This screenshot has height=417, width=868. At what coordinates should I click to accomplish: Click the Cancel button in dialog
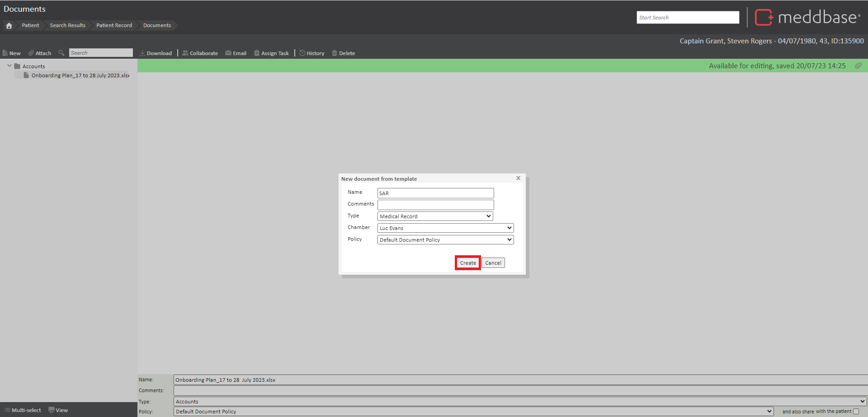[493, 263]
